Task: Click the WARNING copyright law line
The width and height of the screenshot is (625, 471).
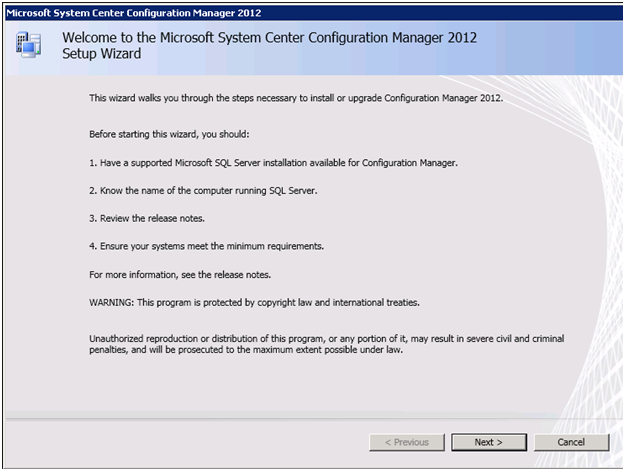Action: (254, 303)
